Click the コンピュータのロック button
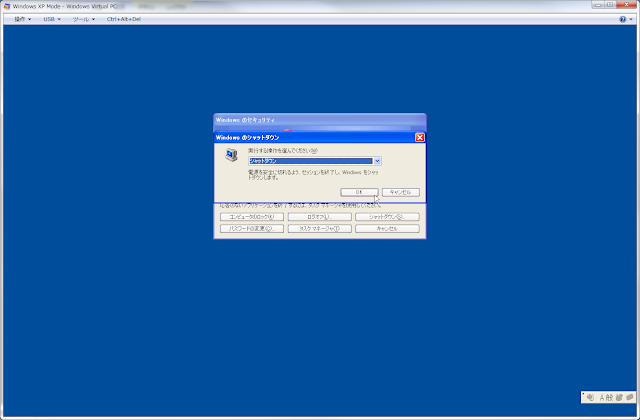The width and height of the screenshot is (640, 420). [x=252, y=217]
